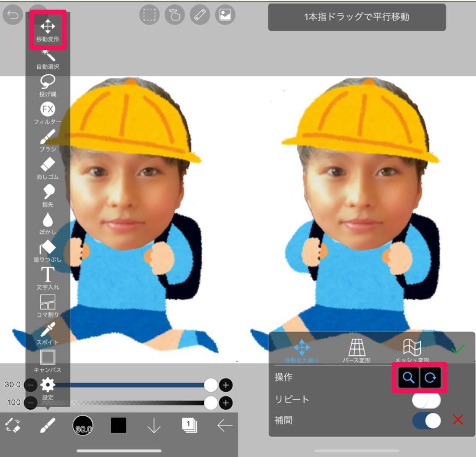Select the 自動選択 magic wand tool
Screen dimensions: 476x457
(48, 60)
